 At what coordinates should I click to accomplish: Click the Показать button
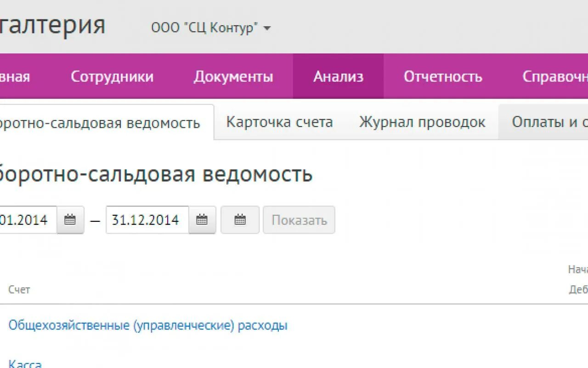[x=299, y=220]
